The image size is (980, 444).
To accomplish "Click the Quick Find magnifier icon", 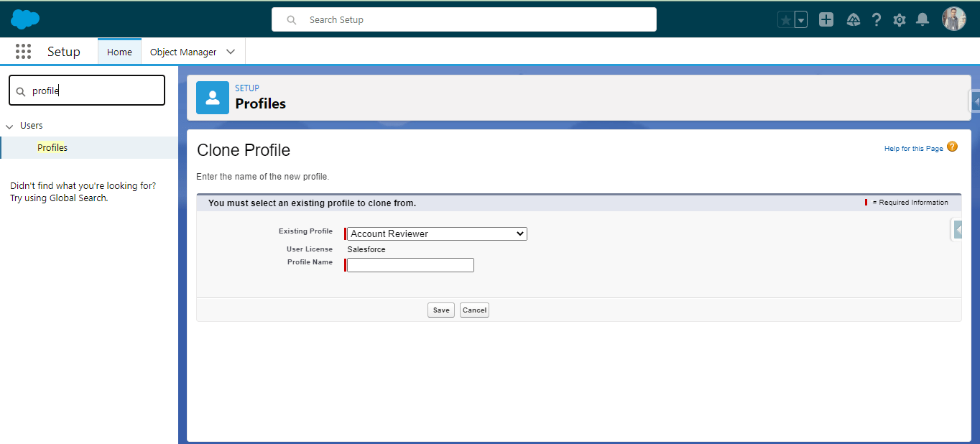I will pyautogui.click(x=21, y=92).
